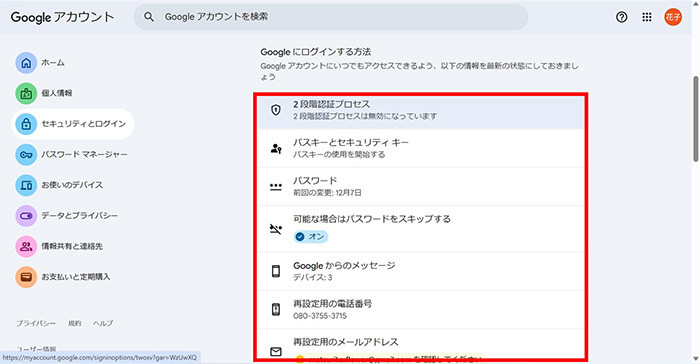The height and width of the screenshot is (364, 700).
Task: Focus the Google アカウントを検索 search field
Action: point(331,17)
